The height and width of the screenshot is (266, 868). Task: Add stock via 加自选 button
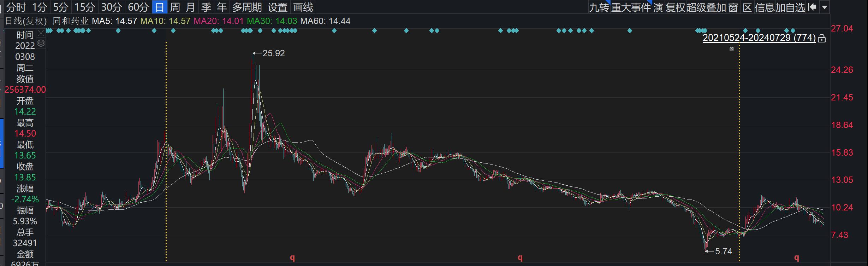pos(790,7)
